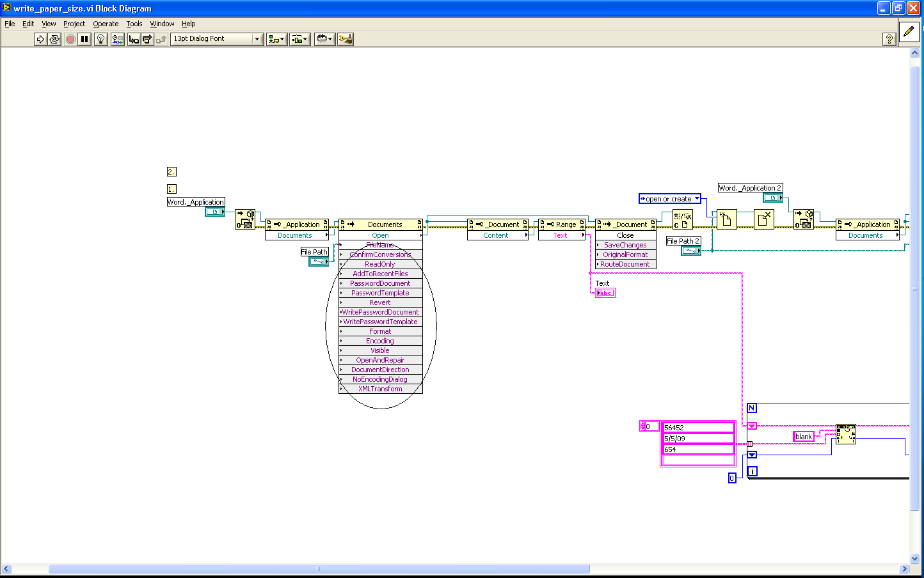Select the Close Reference node
Viewport: 924px width, 578px height.
683,219
